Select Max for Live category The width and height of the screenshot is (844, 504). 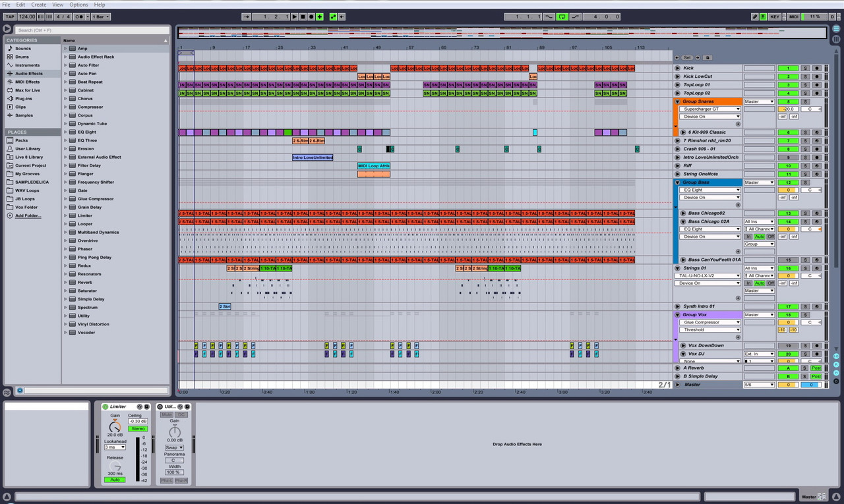tap(28, 90)
